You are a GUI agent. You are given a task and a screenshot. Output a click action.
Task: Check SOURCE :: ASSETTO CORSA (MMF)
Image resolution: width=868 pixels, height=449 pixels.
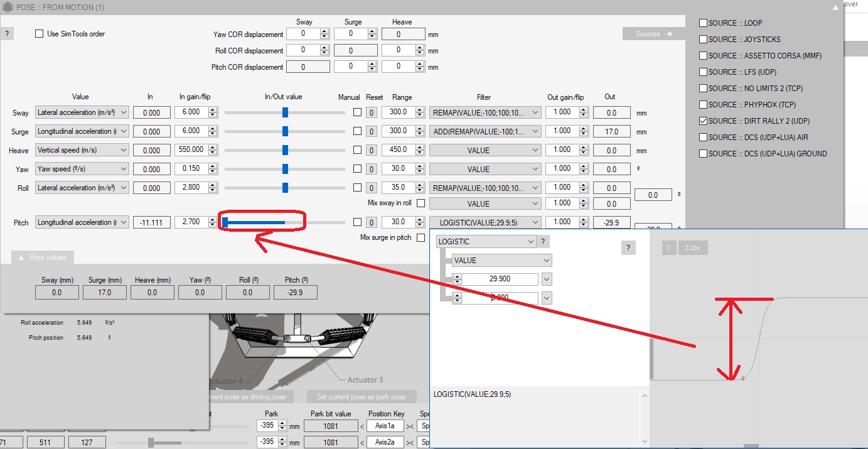coord(703,56)
